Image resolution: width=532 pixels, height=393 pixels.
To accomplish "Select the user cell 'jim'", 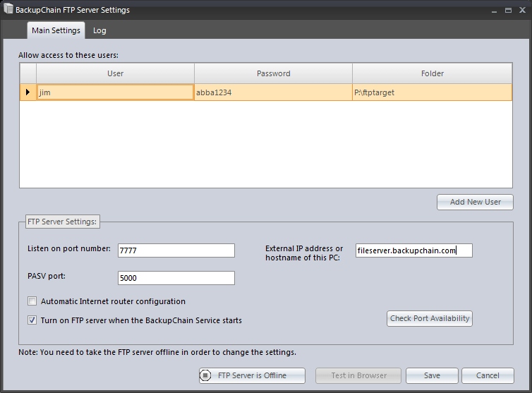I will click(x=115, y=92).
